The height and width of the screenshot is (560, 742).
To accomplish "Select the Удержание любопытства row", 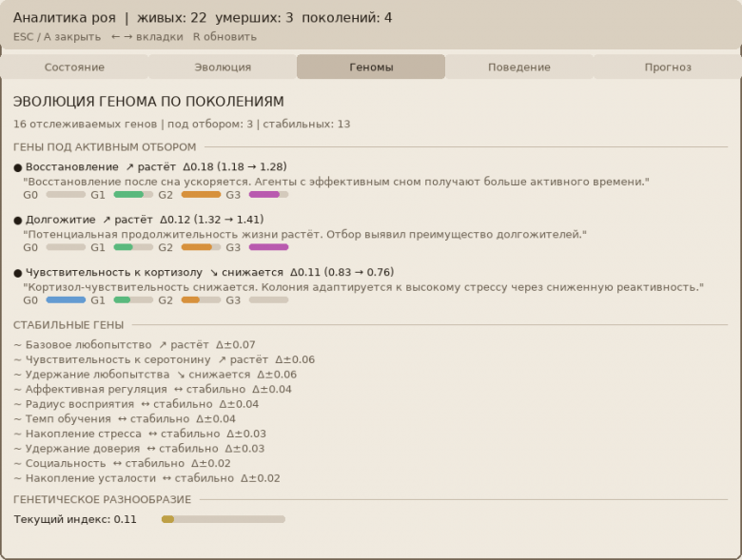I will 155,375.
